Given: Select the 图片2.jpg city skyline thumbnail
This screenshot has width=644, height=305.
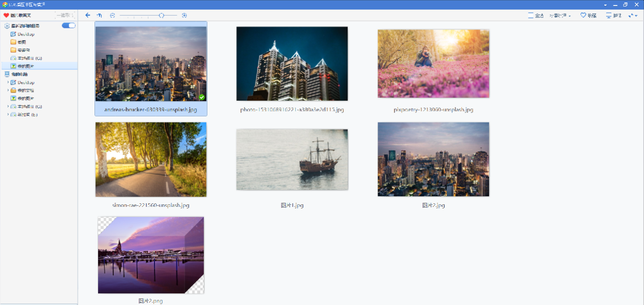Looking at the screenshot, I should pyautogui.click(x=434, y=159).
